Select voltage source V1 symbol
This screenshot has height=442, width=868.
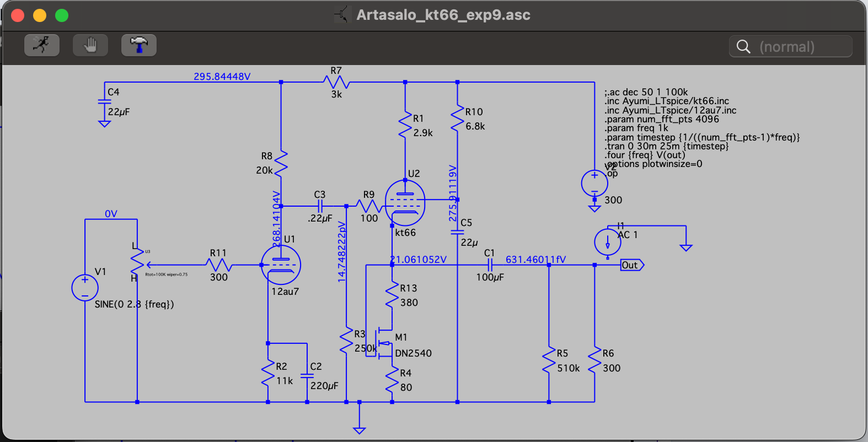(x=85, y=288)
